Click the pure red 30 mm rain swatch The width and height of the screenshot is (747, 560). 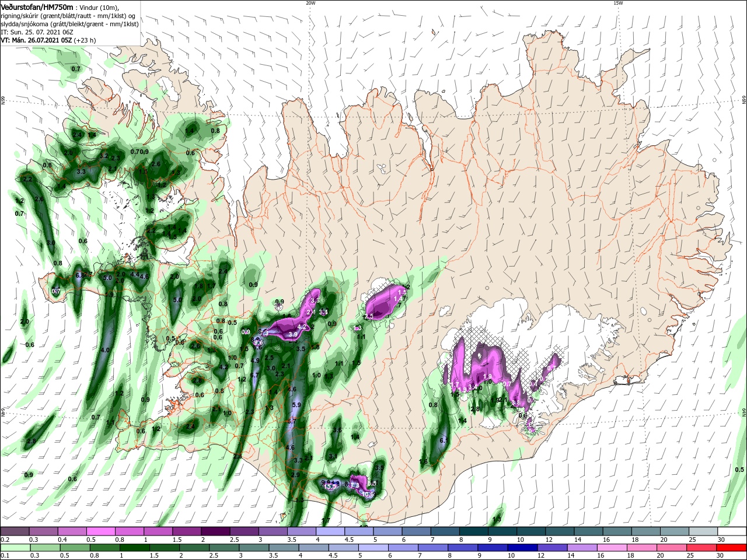coord(731,548)
